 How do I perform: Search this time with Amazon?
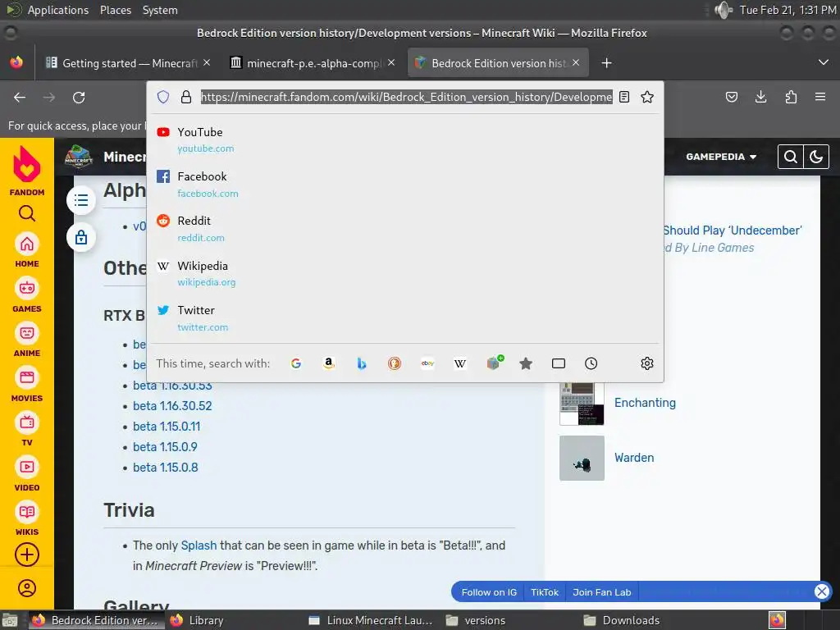(x=329, y=363)
